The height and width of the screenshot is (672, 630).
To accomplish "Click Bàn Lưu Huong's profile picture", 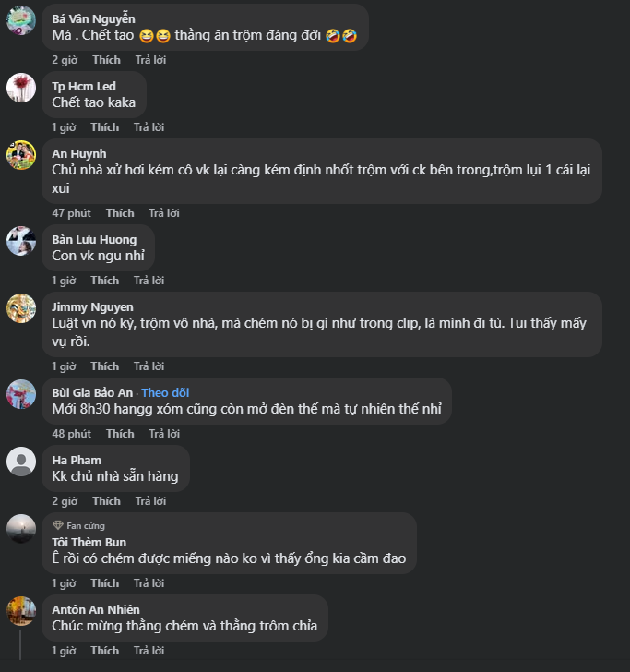I will point(21,241).
